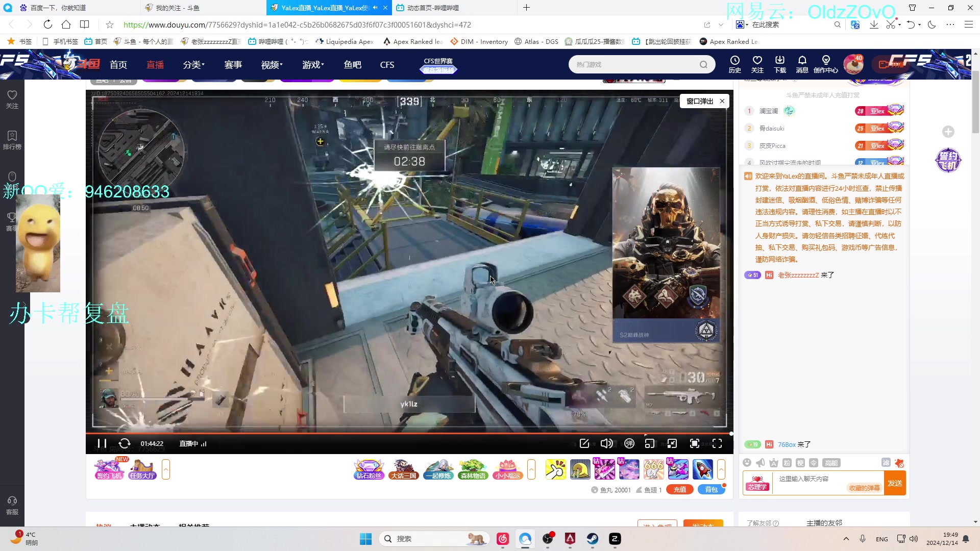Screen dimensions: 980x551
Task: Switch to 动态首页-哔哩哔哩 browser tab
Action: tap(454, 8)
